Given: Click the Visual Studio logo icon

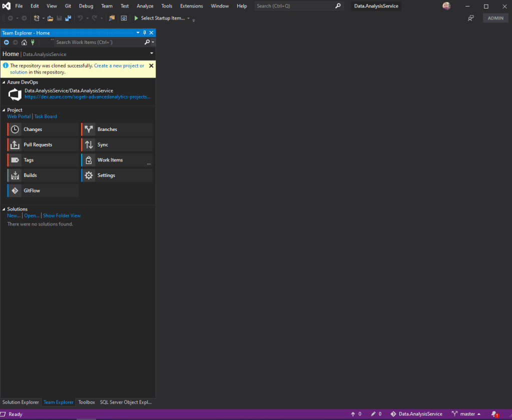Looking at the screenshot, I should pos(7,6).
